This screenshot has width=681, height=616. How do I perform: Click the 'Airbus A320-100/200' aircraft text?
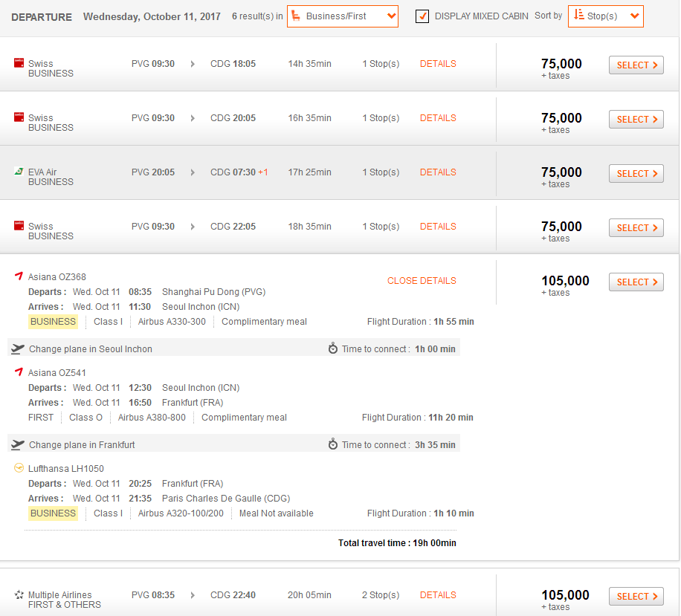pos(181,513)
